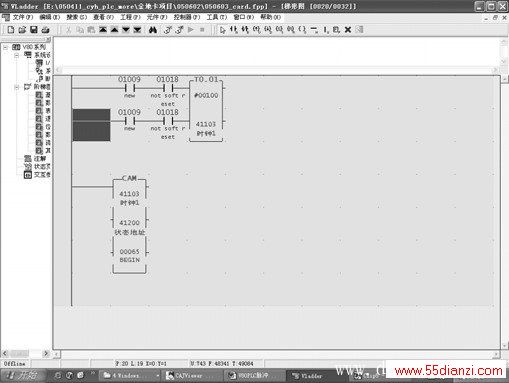The image size is (509, 383).
Task: Click the horizontal scrollbar below ladder diagram
Action: 277,354
